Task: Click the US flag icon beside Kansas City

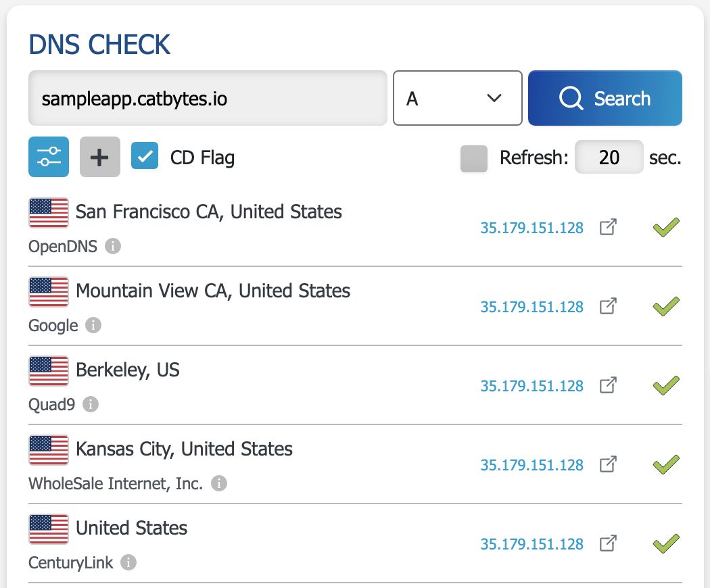Action: 48,449
